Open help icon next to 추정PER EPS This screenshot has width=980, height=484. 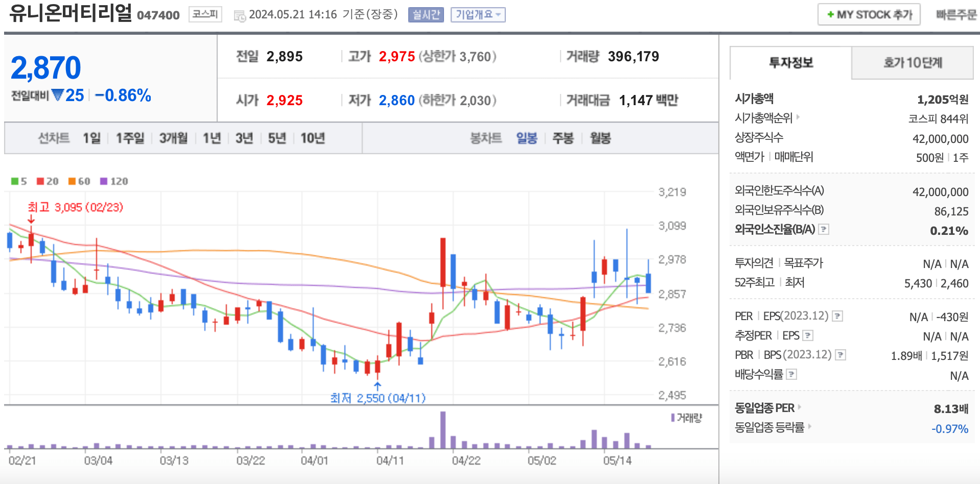[x=808, y=335]
